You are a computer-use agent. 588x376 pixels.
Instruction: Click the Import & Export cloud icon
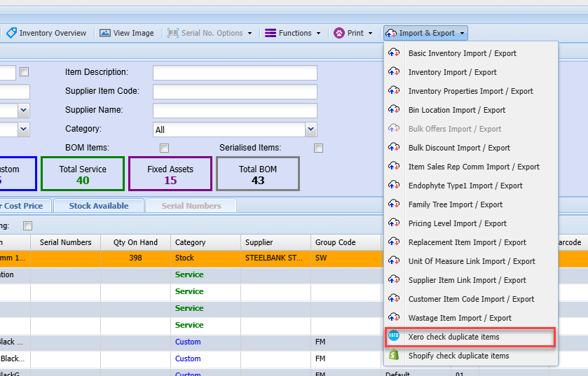[391, 33]
